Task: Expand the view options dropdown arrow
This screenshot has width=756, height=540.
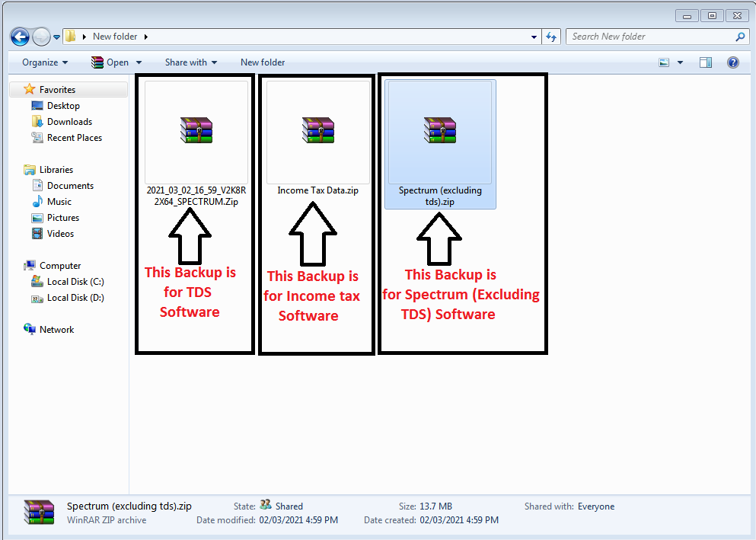Action: [680, 62]
